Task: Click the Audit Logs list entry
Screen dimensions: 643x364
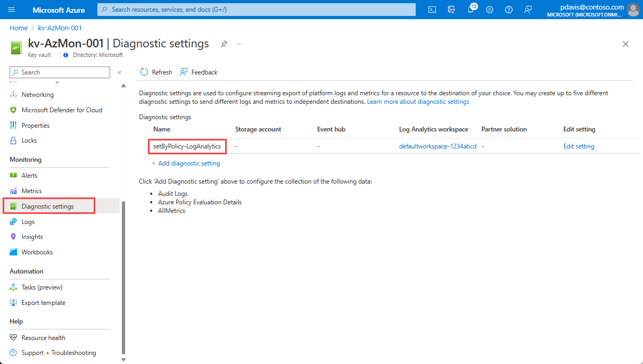Action: (172, 194)
